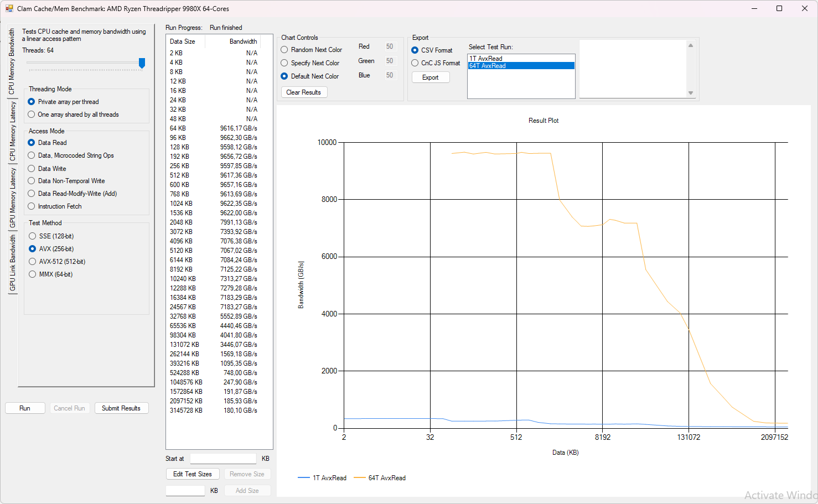Click the Run button
Screen dimensions: 818x504
click(x=25, y=408)
